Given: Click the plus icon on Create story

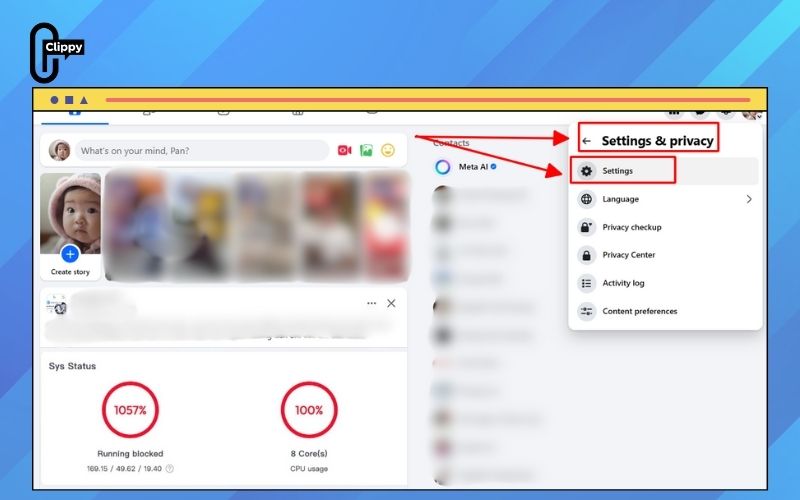Looking at the screenshot, I should tap(70, 254).
